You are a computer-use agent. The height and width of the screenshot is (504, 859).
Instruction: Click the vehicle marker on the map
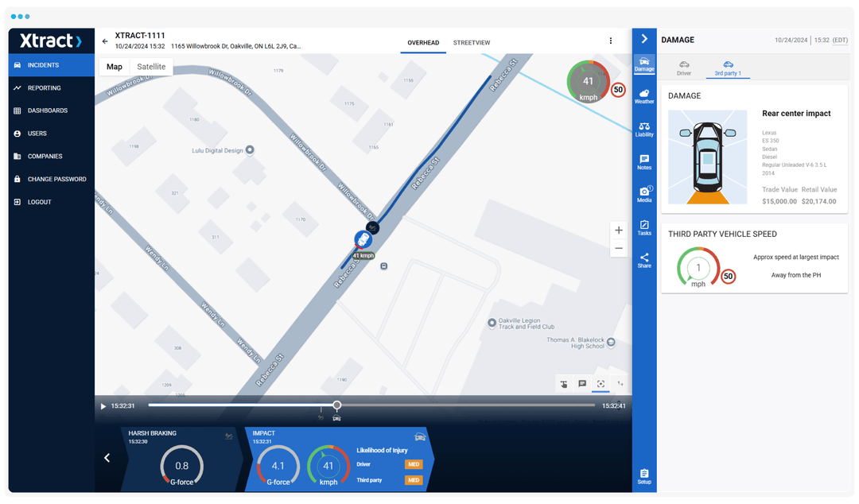[363, 239]
